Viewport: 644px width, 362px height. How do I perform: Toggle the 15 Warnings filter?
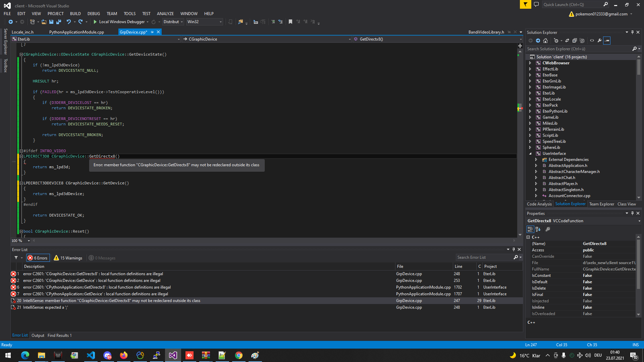[x=68, y=258]
